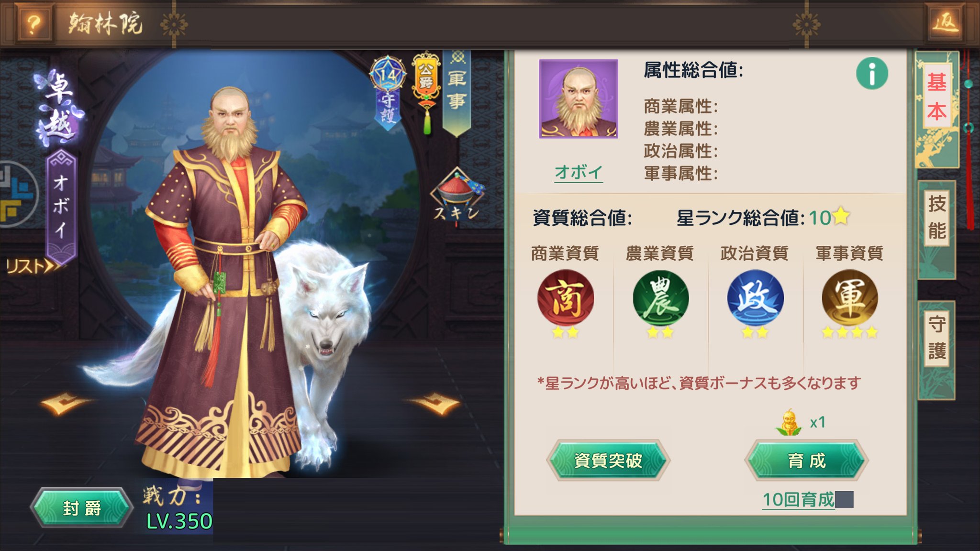Viewport: 980px width, 551px height.
Task: Switch to the 技能 tab
Action: click(x=936, y=218)
